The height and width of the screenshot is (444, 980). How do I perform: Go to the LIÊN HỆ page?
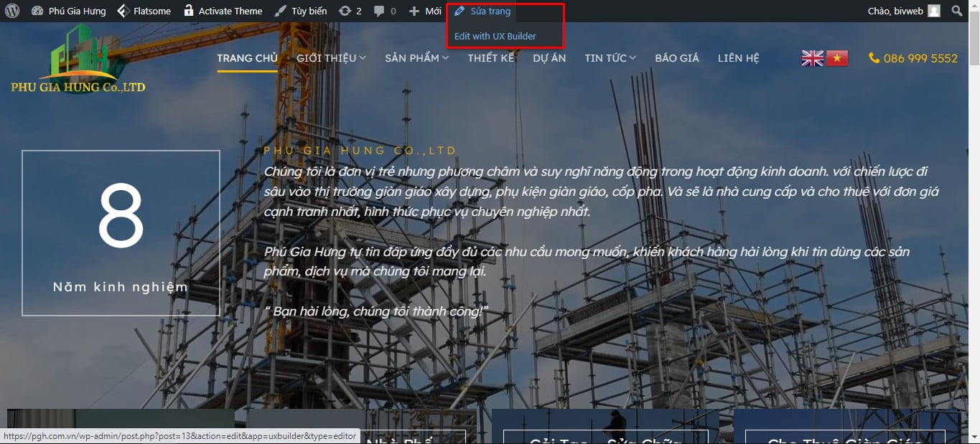tap(738, 58)
